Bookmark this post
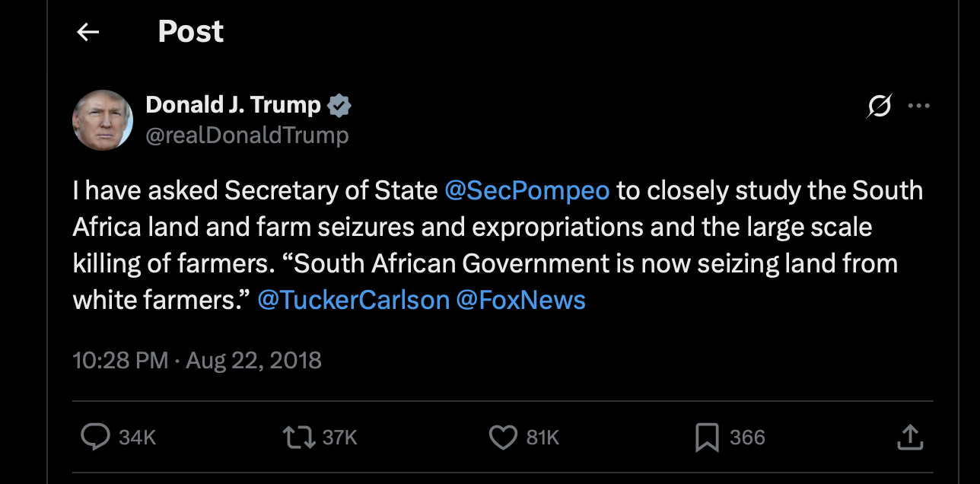 (x=707, y=437)
